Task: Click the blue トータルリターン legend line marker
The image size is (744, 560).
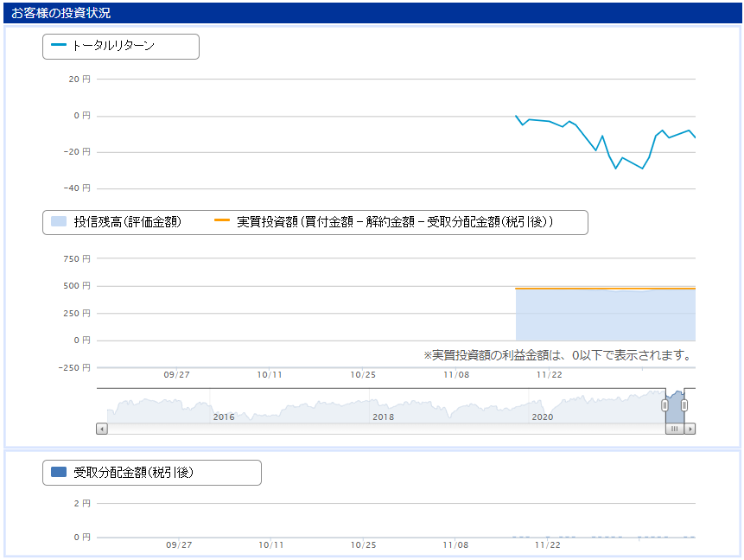Action: pos(59,45)
